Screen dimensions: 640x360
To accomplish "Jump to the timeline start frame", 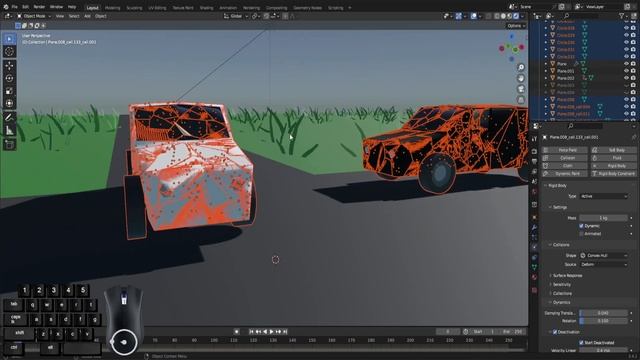I will pos(251,332).
